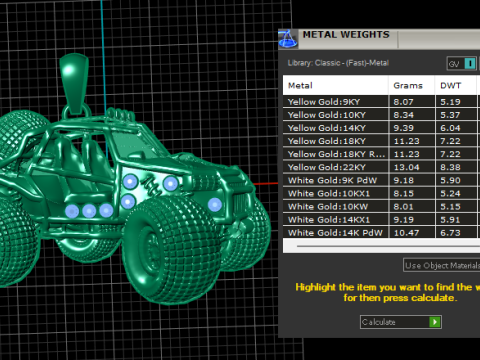
Task: Click the METAL WEIGHTS panel title
Action: (346, 35)
